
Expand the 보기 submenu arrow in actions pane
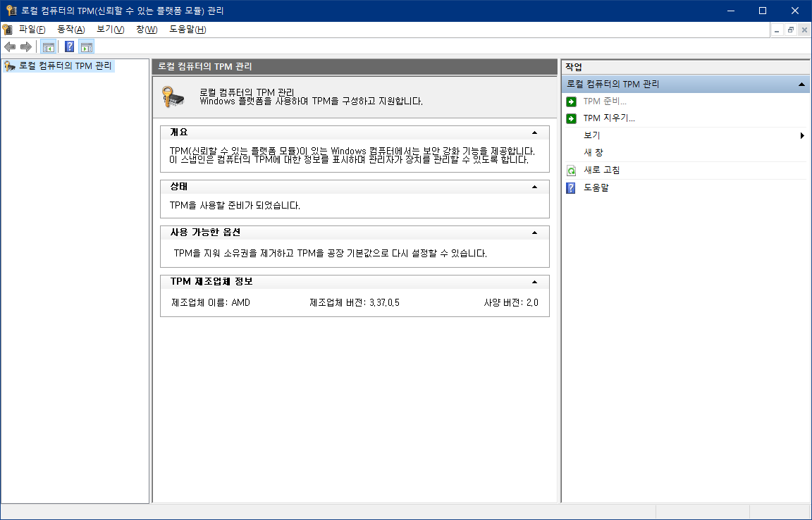pyautogui.click(x=802, y=136)
